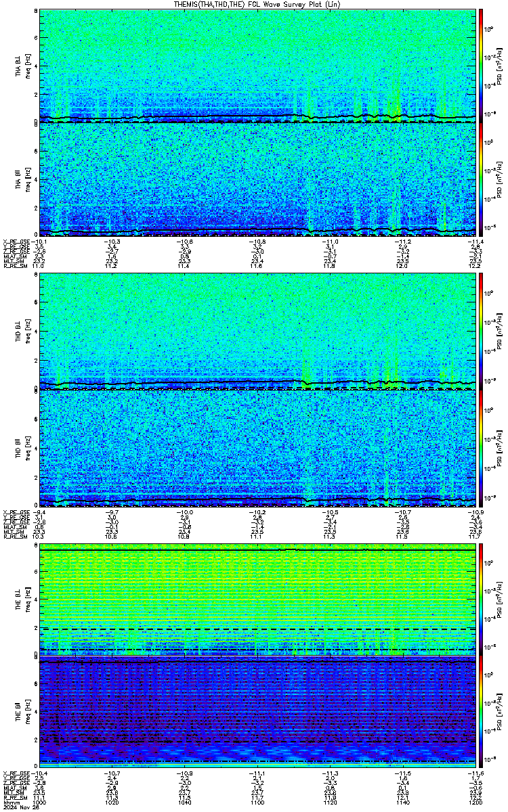
Task: Click the THD B-parallel spectrogram panel
Action: click(x=257, y=447)
